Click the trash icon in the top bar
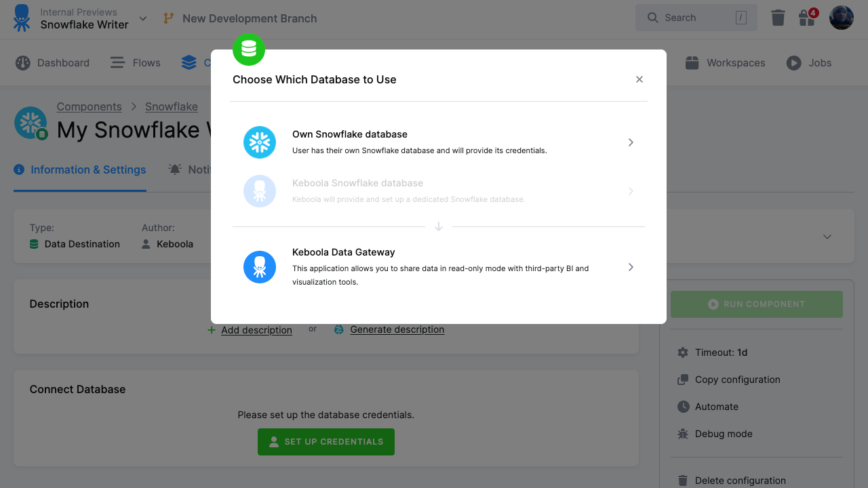 pos(778,18)
